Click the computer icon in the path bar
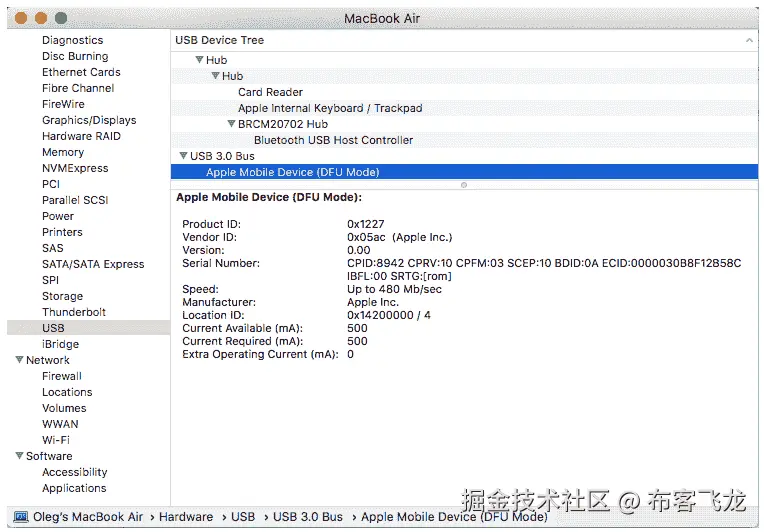This screenshot has height=532, width=764. [21, 516]
